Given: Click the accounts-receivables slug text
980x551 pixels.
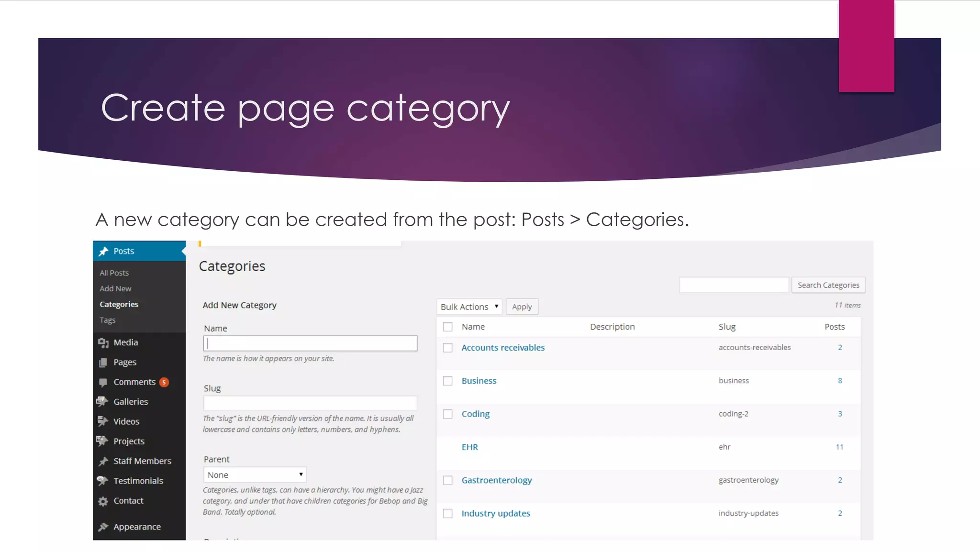Looking at the screenshot, I should tap(755, 348).
